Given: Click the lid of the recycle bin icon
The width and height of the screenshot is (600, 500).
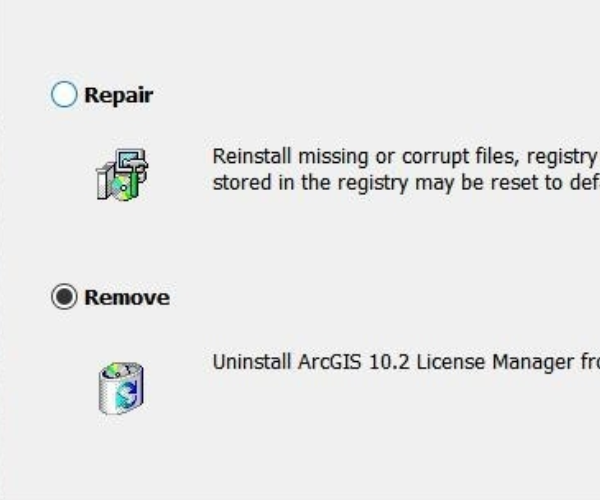Looking at the screenshot, I should (x=119, y=370).
